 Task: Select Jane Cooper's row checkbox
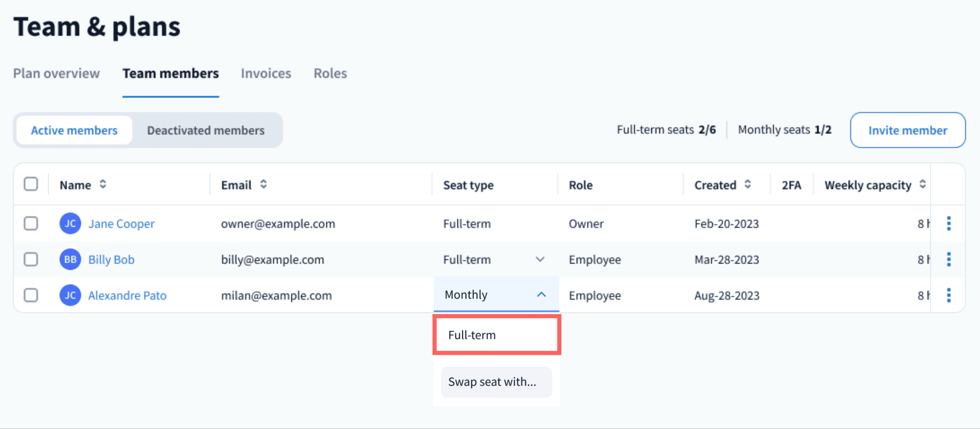point(31,223)
